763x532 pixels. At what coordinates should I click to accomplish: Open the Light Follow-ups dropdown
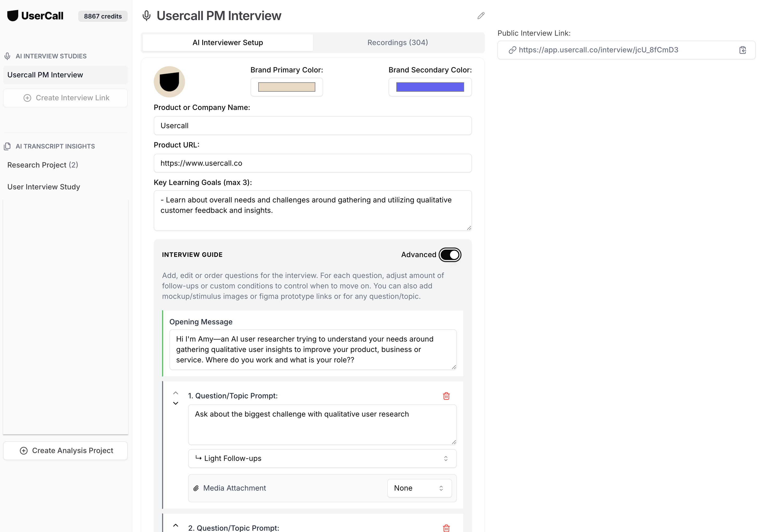pos(322,458)
